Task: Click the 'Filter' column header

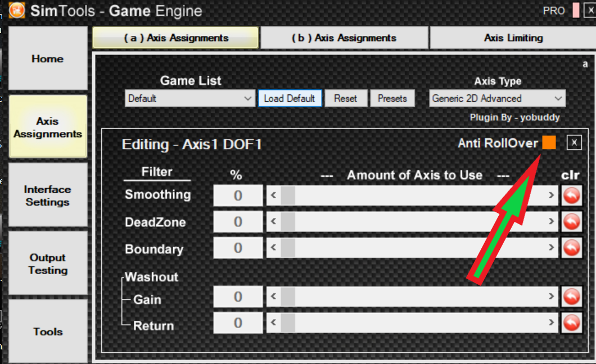Action: point(157,171)
